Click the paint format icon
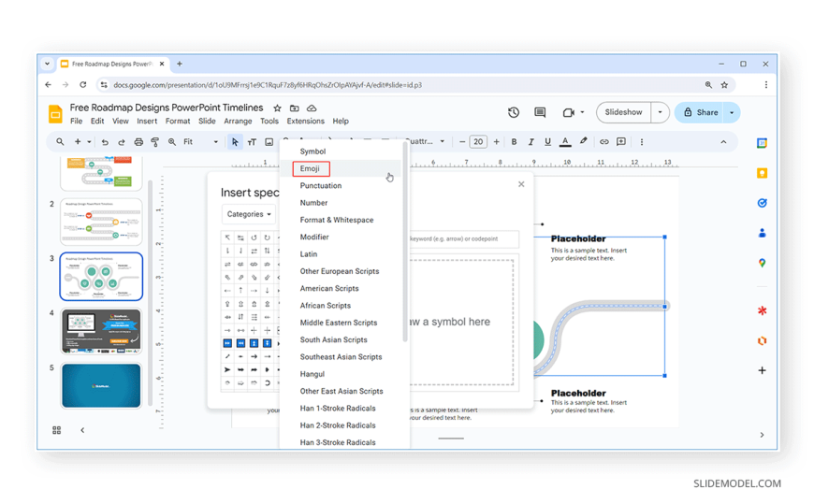Screen dimensions: 814x504 (x=154, y=142)
